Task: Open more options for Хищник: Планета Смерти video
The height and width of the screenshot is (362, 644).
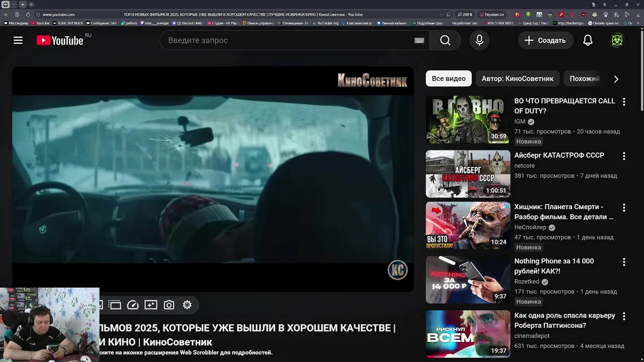Action: coord(624,208)
